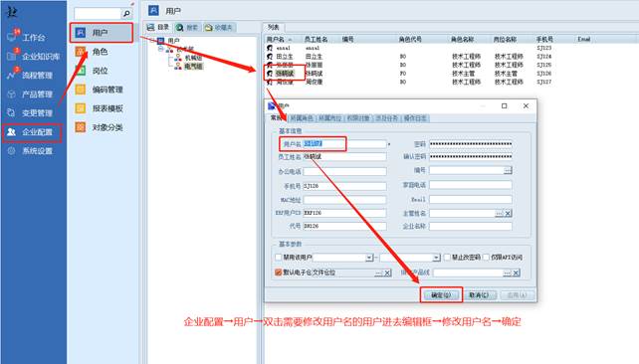This screenshot has height=364, width=639.
Task: Click the 用户名 input field
Action: point(344,144)
